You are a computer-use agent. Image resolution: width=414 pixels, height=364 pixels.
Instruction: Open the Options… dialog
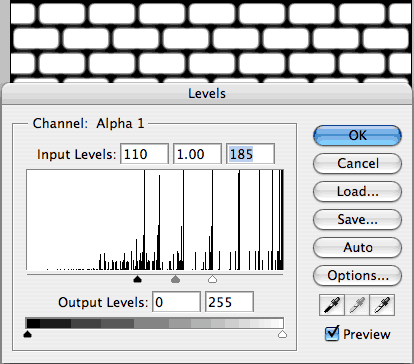point(357,275)
